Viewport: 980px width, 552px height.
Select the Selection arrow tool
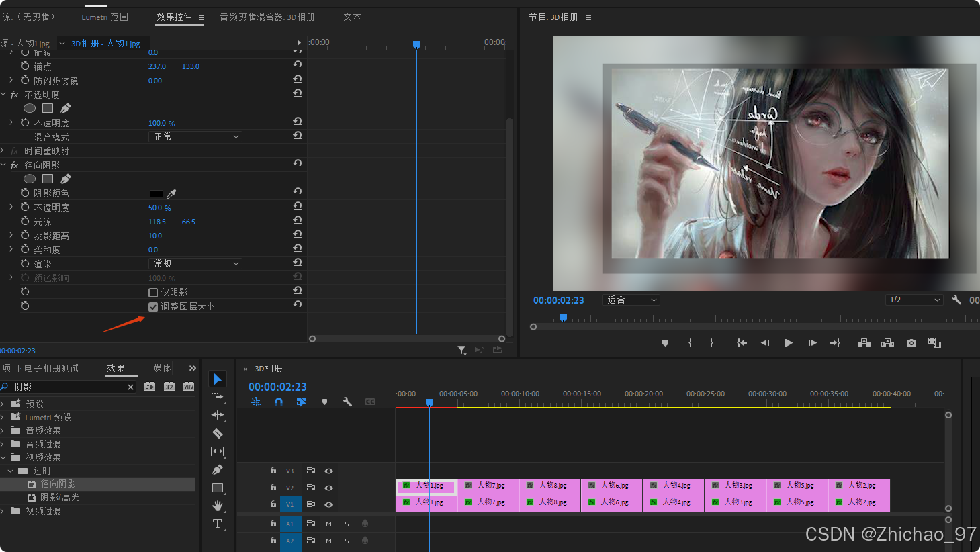(218, 379)
